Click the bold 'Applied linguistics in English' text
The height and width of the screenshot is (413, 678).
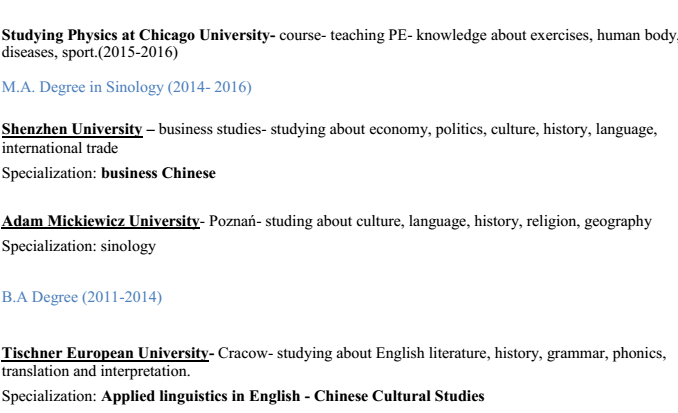(203, 396)
